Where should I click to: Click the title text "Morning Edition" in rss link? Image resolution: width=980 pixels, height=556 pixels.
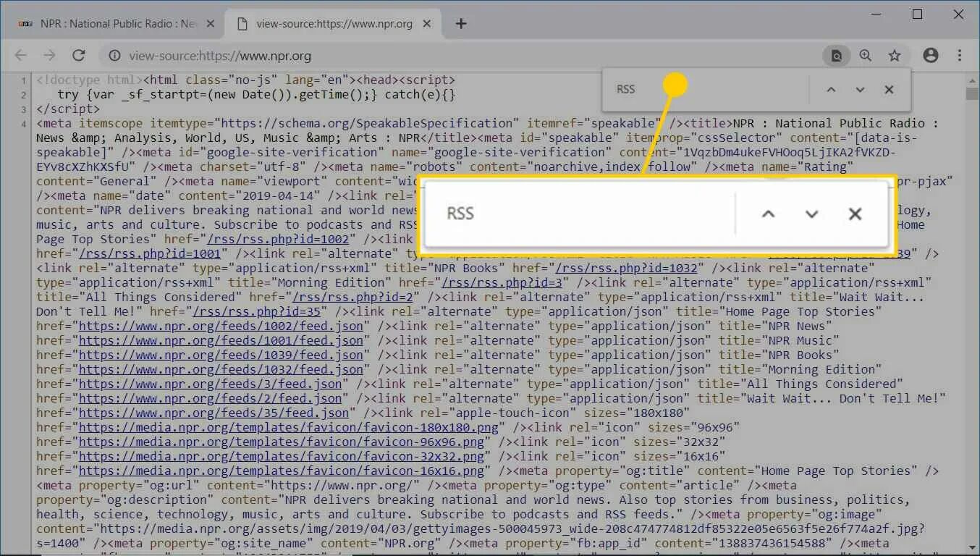pyautogui.click(x=331, y=282)
